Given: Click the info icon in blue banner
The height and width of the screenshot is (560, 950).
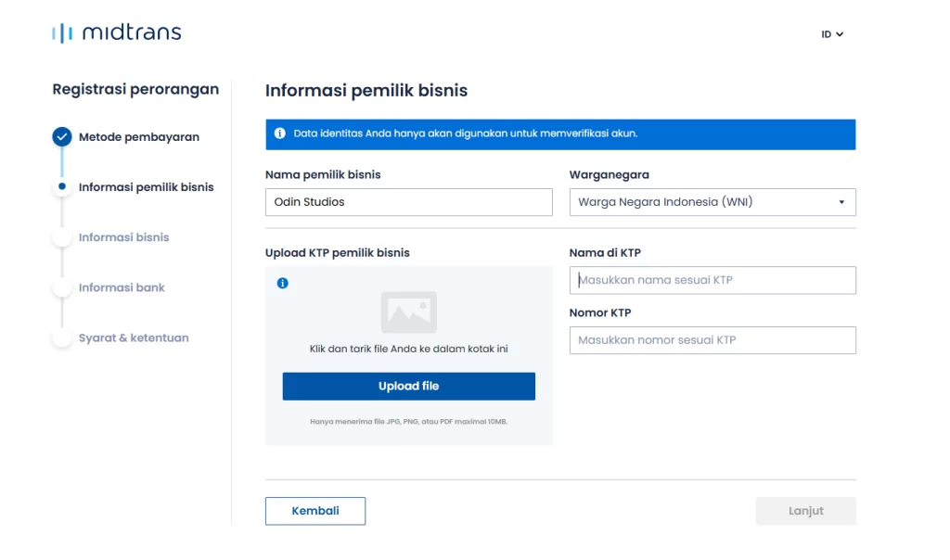Looking at the screenshot, I should click(x=280, y=134).
